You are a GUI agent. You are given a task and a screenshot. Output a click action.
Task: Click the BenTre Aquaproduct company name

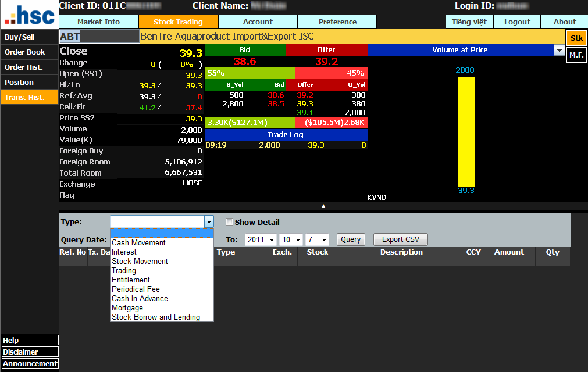click(227, 37)
